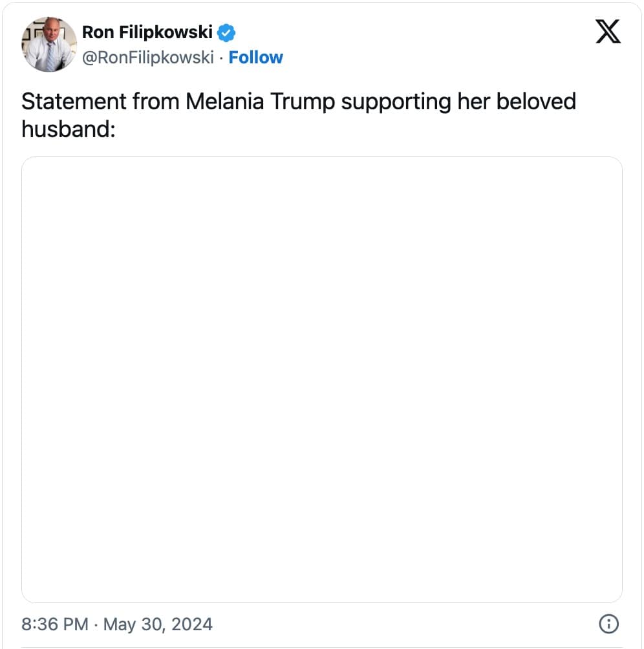Viewport: 644px width, 649px height.
Task: Click Ron Filipkowski's profile avatar
Action: (x=49, y=44)
